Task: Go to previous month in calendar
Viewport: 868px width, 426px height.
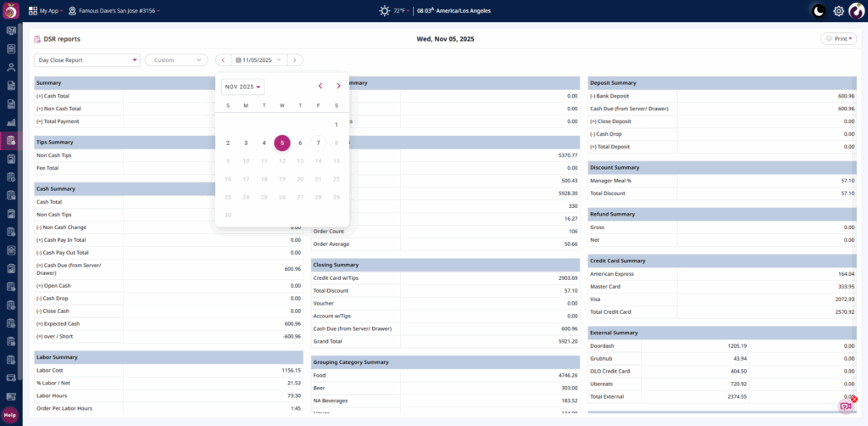Action: pyautogui.click(x=320, y=86)
